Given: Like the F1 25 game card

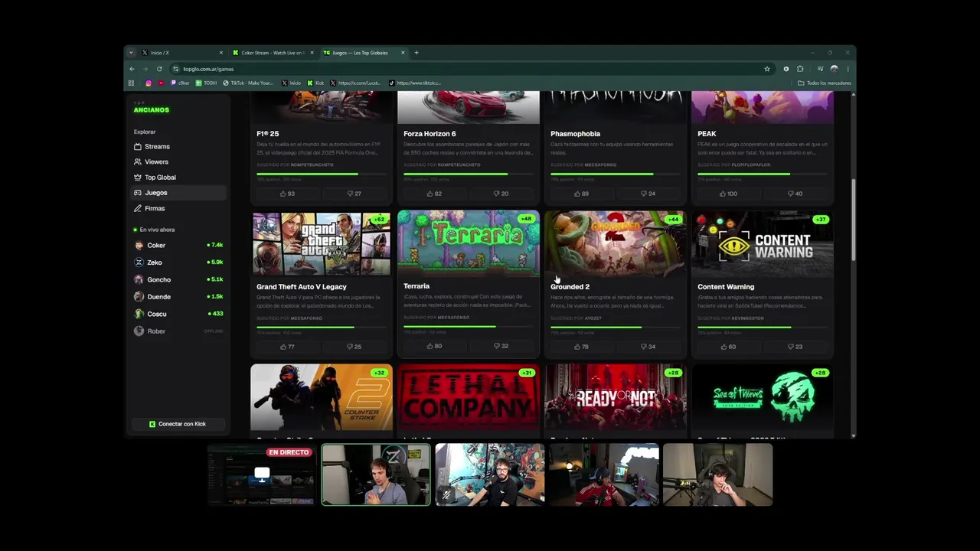Looking at the screenshot, I should [287, 194].
